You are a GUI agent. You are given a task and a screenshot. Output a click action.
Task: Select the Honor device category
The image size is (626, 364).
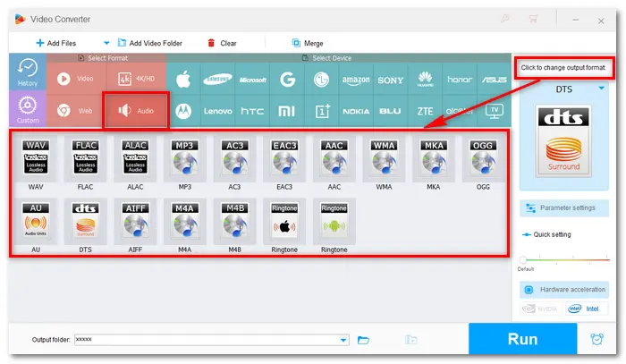coord(460,79)
